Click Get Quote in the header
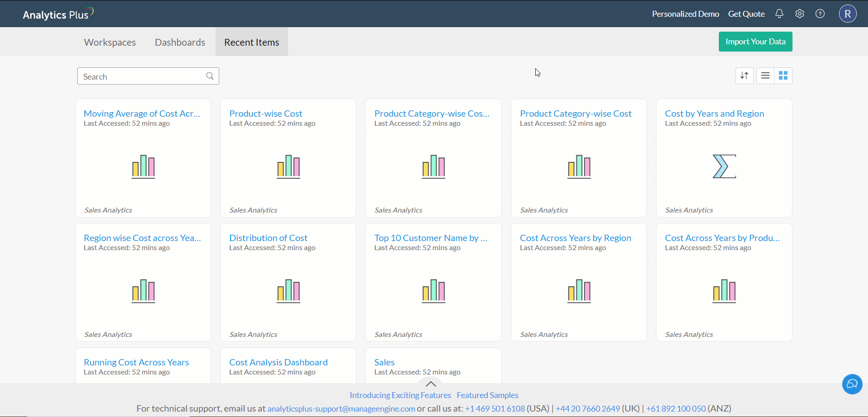 pos(746,14)
